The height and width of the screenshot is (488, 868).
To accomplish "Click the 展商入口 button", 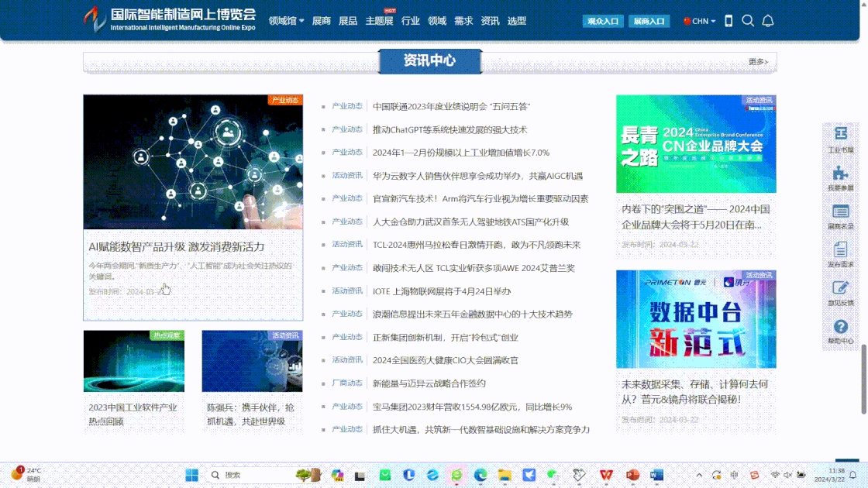I will tap(649, 21).
